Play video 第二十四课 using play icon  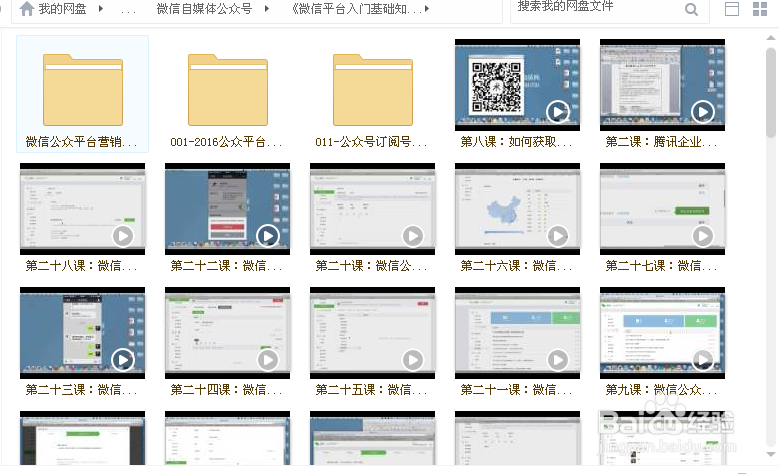[268, 360]
